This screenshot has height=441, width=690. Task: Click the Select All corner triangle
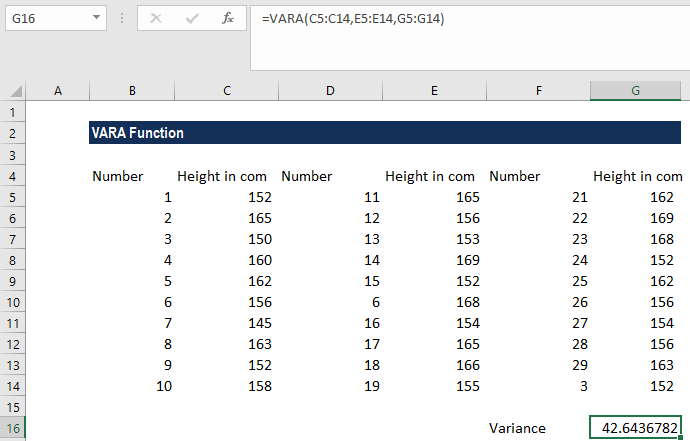13,91
